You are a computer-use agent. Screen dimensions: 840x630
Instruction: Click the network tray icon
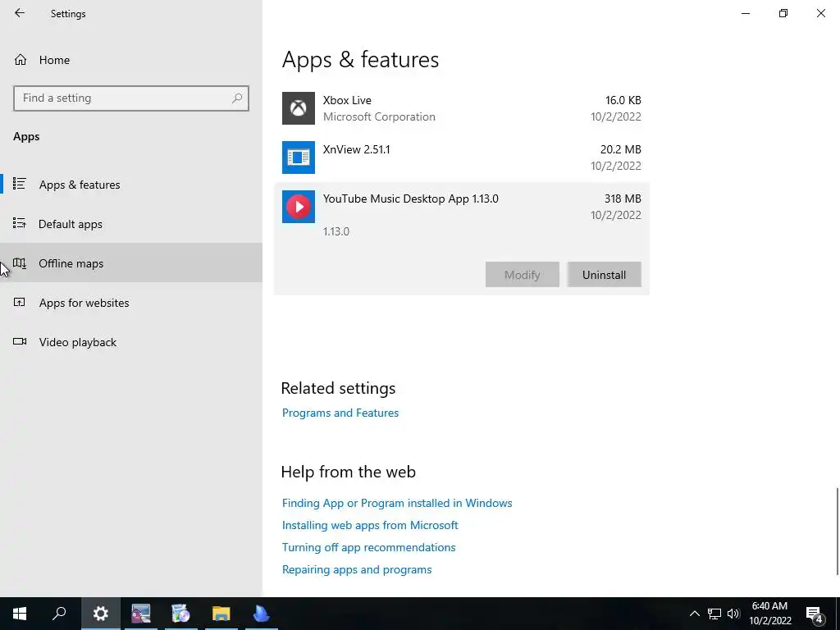point(714,614)
